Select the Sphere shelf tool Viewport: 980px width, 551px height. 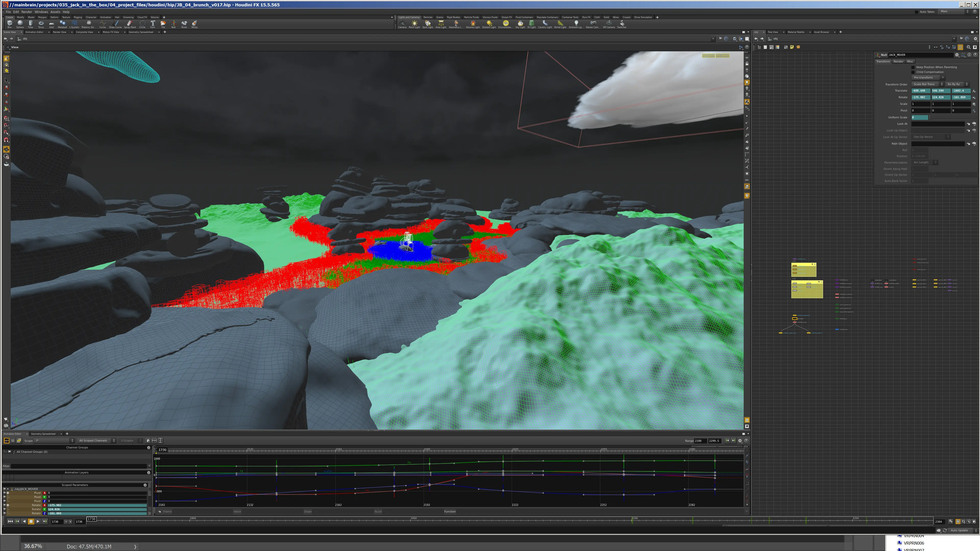click(20, 24)
